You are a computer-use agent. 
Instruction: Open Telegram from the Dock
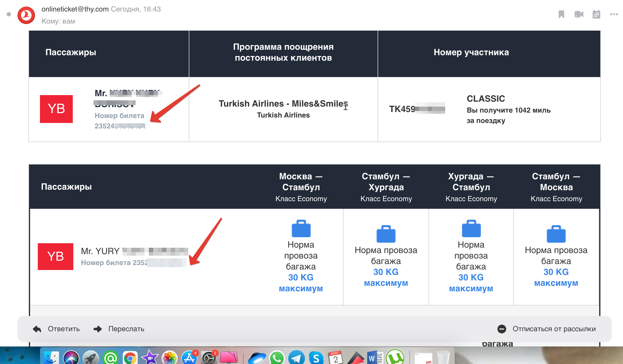coord(296,357)
